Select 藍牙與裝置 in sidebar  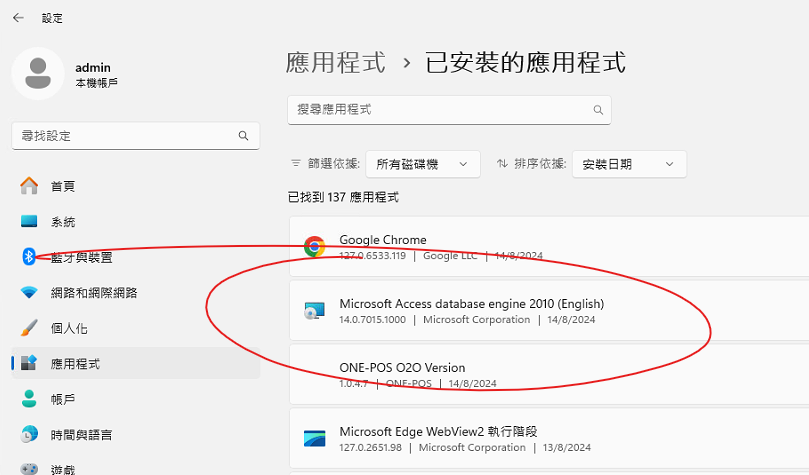[136, 257]
